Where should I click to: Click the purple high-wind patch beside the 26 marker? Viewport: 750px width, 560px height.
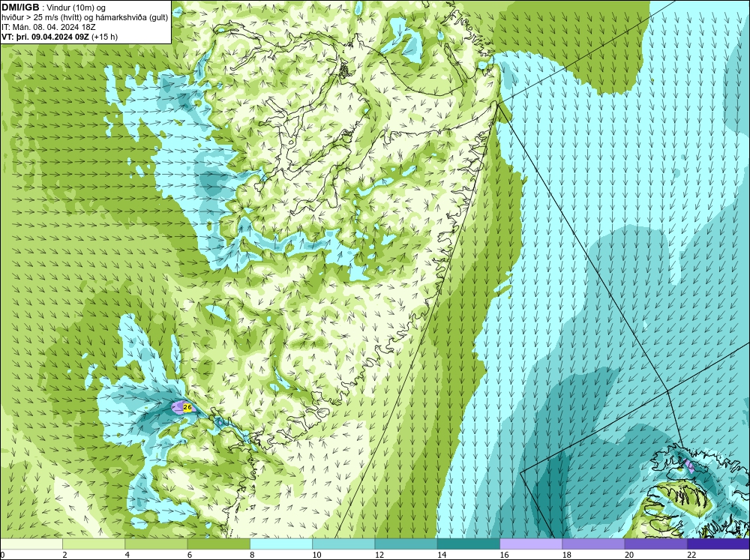(x=178, y=408)
